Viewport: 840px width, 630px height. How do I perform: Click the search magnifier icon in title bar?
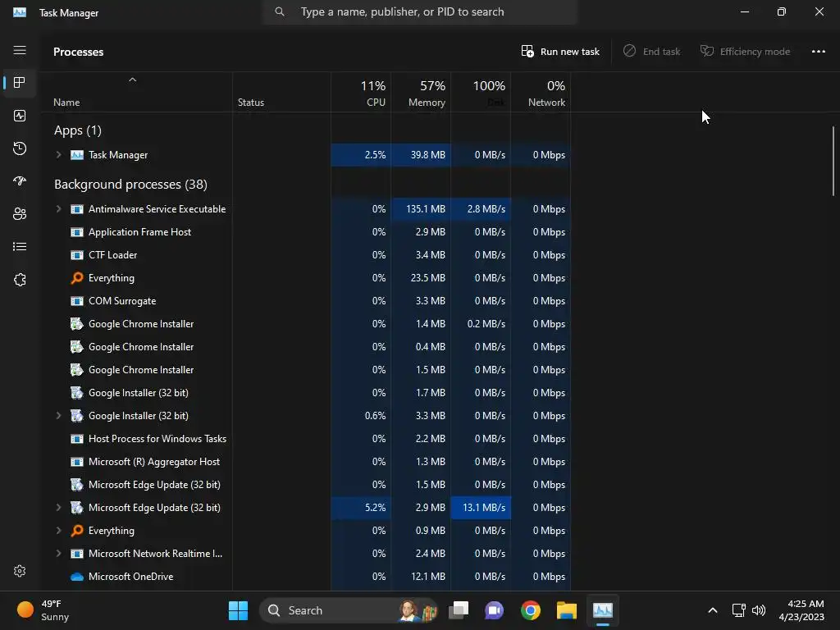280,11
